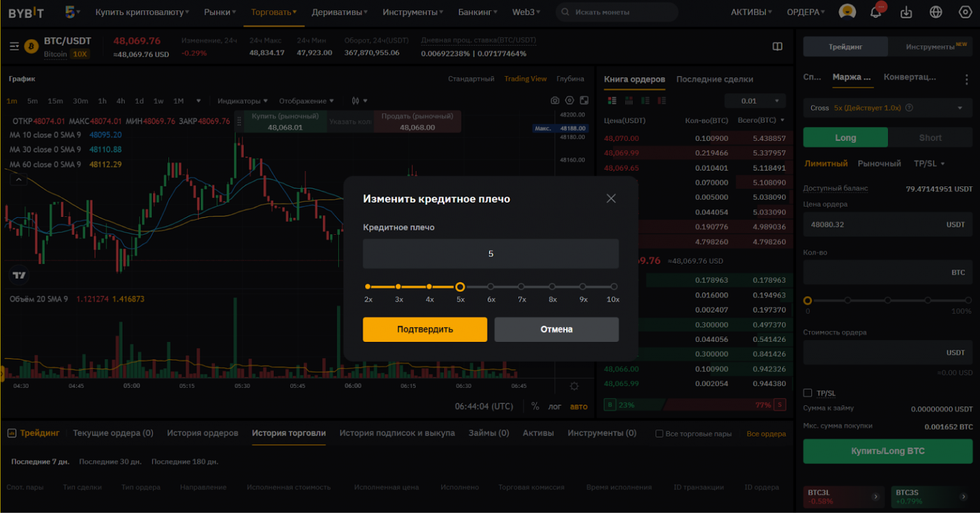Open the АКТИВЫ dropdown
The width and height of the screenshot is (980, 513).
point(751,12)
